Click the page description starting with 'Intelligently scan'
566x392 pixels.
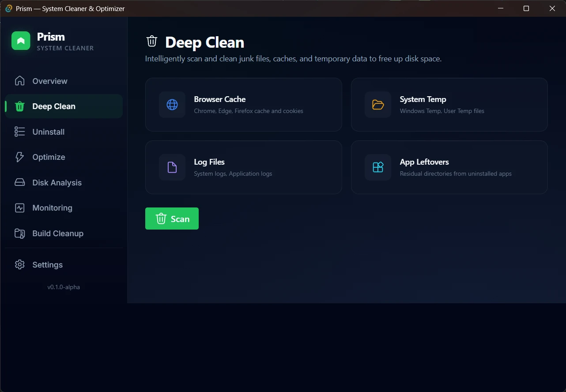point(293,59)
